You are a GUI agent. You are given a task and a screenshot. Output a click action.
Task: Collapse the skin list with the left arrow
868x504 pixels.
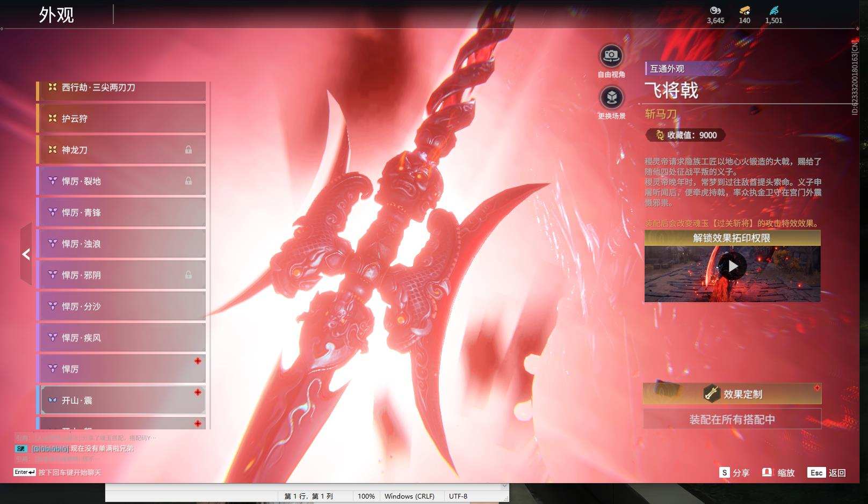tap(26, 254)
